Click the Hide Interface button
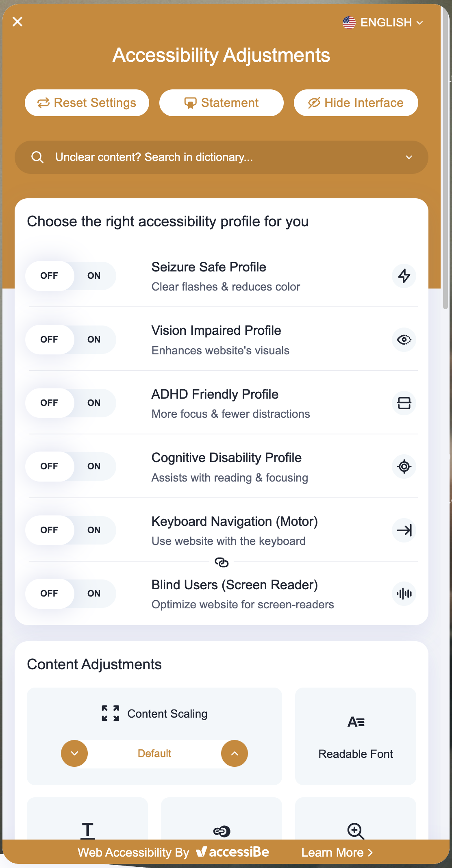The image size is (452, 868). click(356, 103)
